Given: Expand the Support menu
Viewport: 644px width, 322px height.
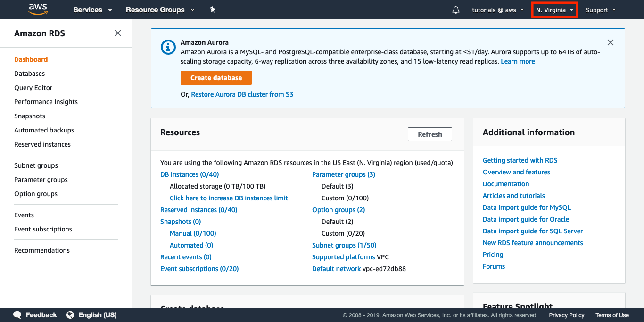Looking at the screenshot, I should click(x=600, y=10).
